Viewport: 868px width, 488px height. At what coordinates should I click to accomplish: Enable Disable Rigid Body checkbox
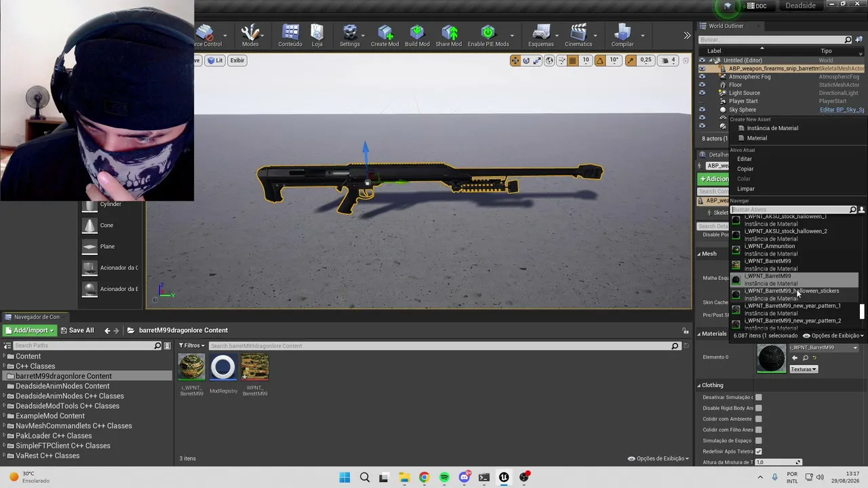(758, 408)
